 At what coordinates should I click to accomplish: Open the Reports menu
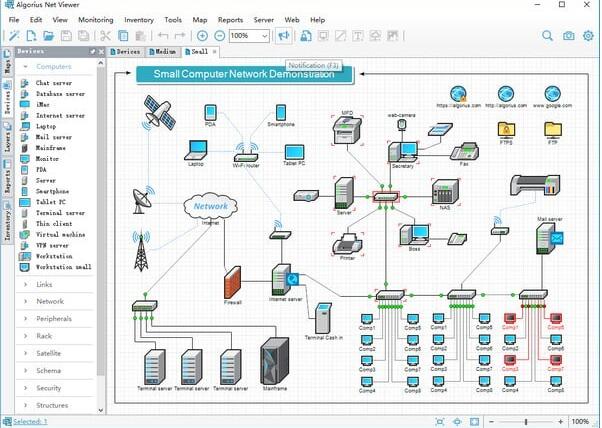click(x=230, y=20)
